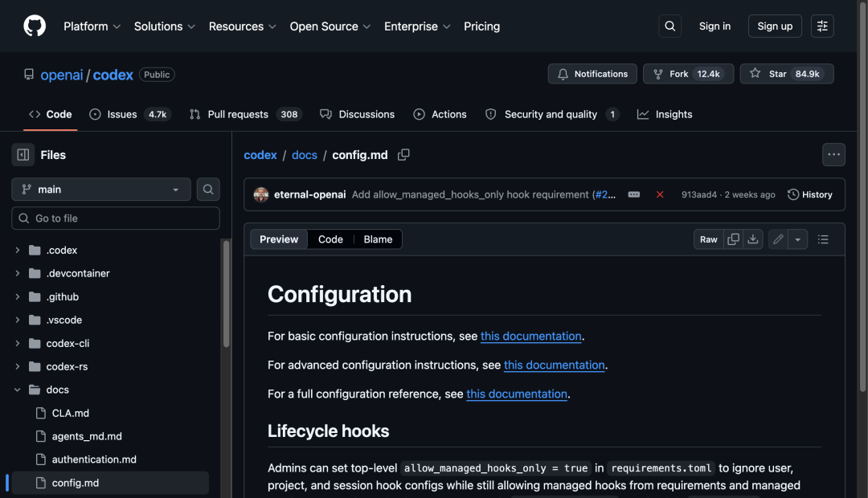Open commit hash 913aad4
868x498 pixels.
(698, 194)
